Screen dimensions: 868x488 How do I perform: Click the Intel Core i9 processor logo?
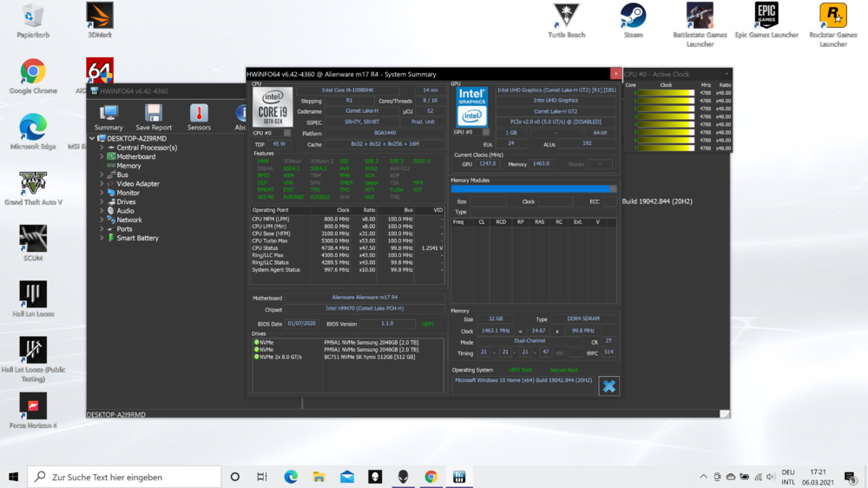(273, 107)
